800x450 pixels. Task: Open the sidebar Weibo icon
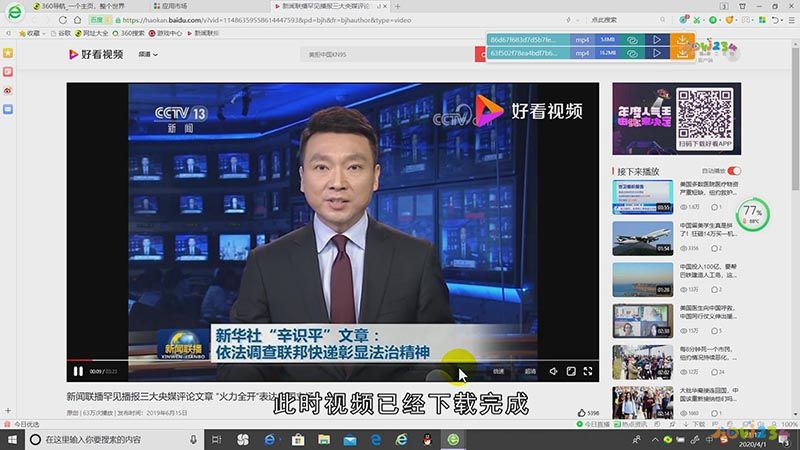(x=8, y=90)
